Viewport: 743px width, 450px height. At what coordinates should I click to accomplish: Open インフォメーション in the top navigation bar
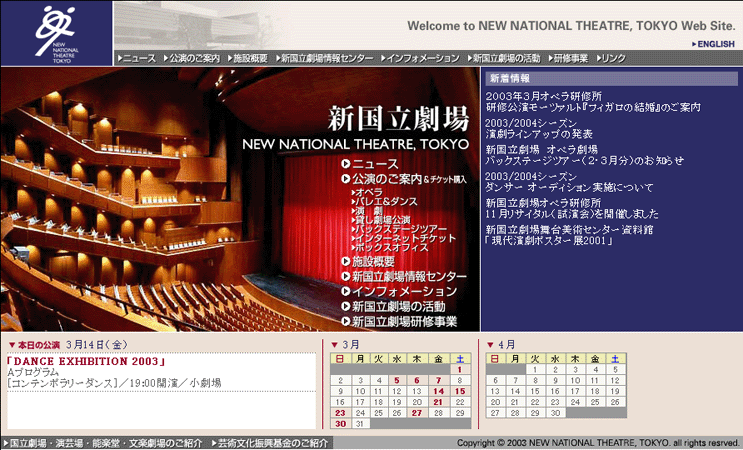coord(420,58)
